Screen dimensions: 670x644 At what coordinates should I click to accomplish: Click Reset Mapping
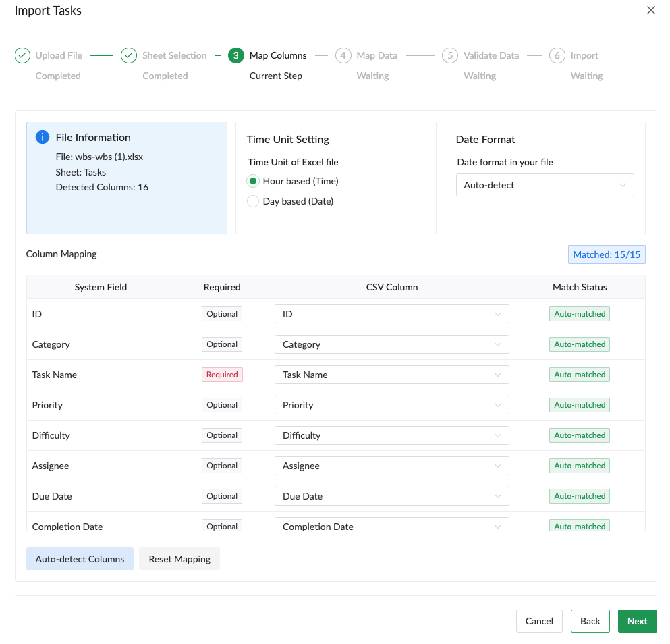pos(179,558)
